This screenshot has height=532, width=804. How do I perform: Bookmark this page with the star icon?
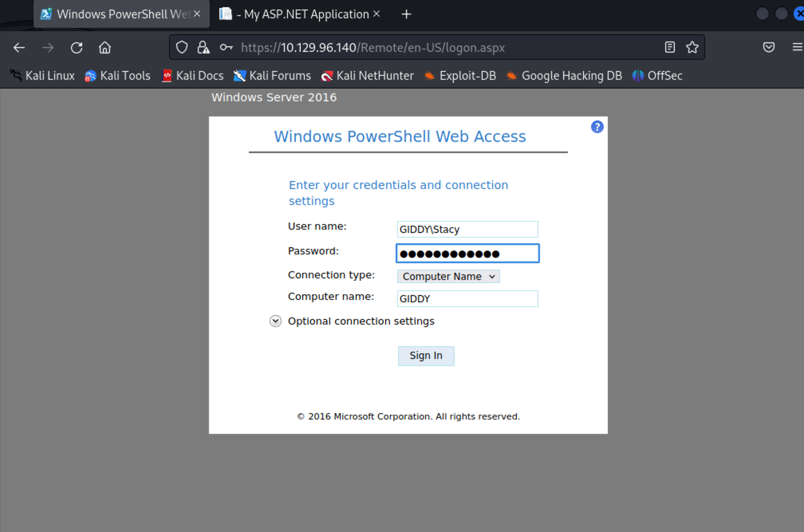click(x=692, y=47)
